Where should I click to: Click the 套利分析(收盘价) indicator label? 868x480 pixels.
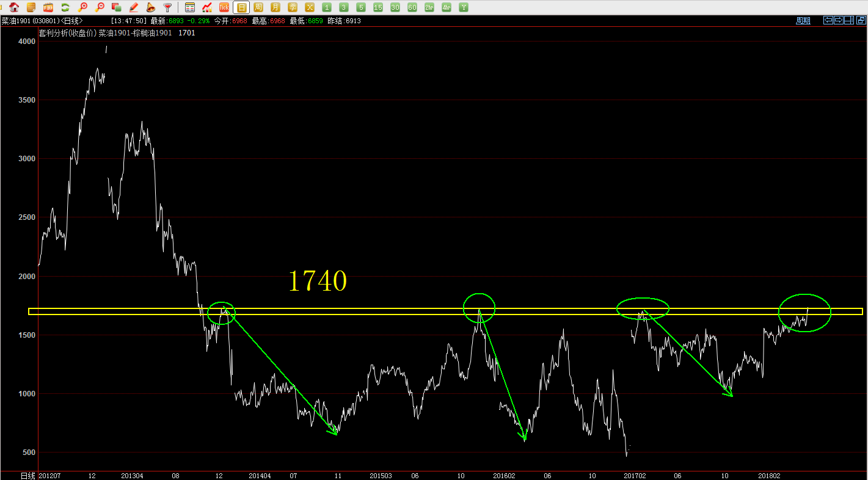pos(68,33)
